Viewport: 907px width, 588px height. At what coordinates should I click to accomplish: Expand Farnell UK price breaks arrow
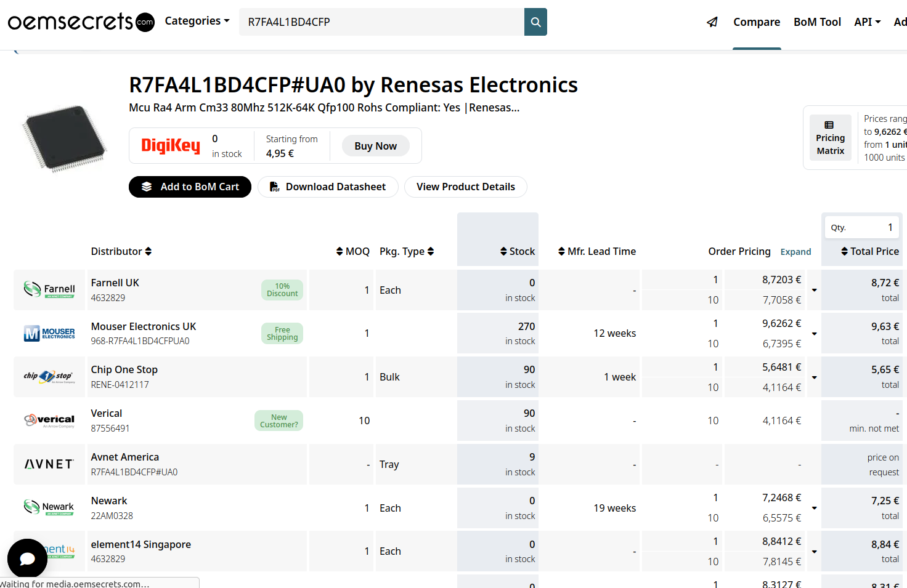click(x=814, y=290)
